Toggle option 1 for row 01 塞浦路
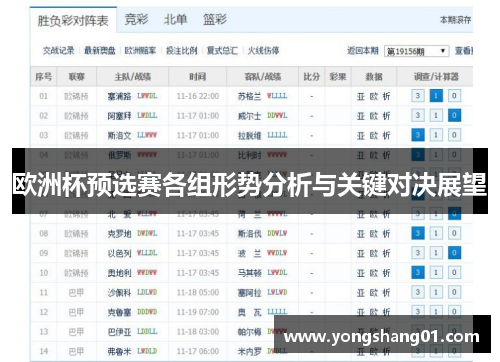Viewport: 500px width, 362px height. click(x=436, y=96)
